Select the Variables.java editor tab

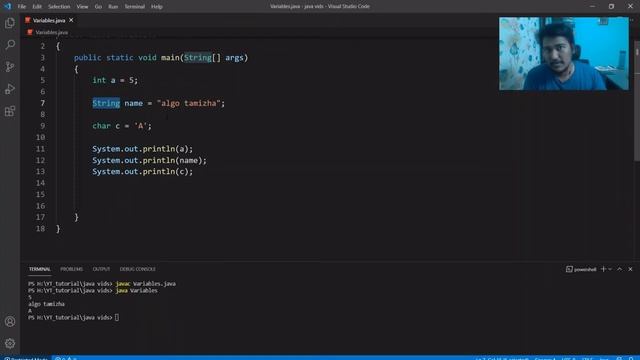tap(49, 20)
